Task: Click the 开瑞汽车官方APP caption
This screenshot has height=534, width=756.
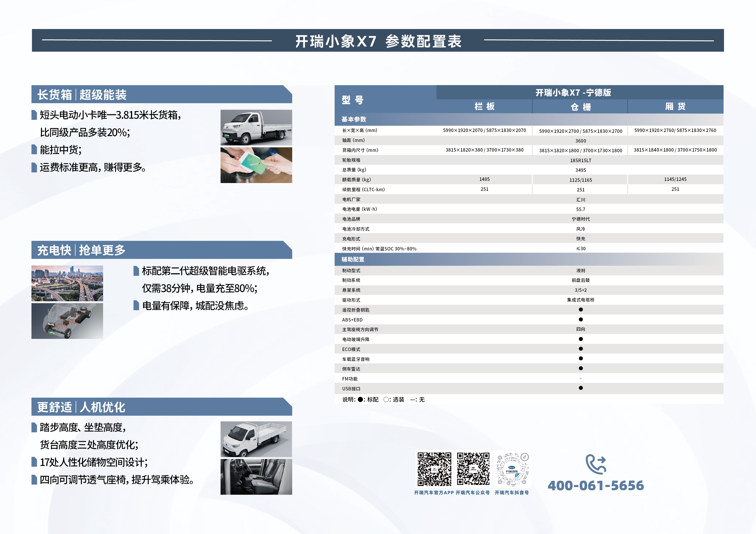Action: 434,492
